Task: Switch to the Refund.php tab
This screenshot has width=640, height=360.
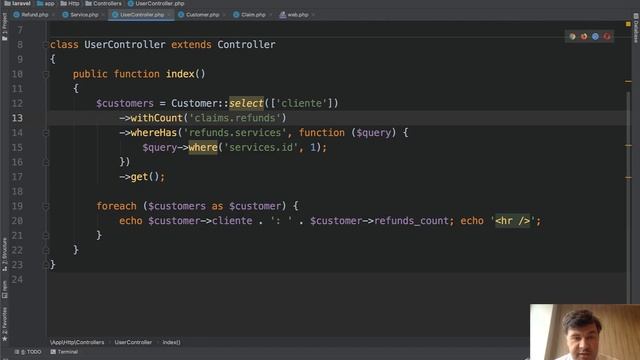Action: pyautogui.click(x=31, y=15)
